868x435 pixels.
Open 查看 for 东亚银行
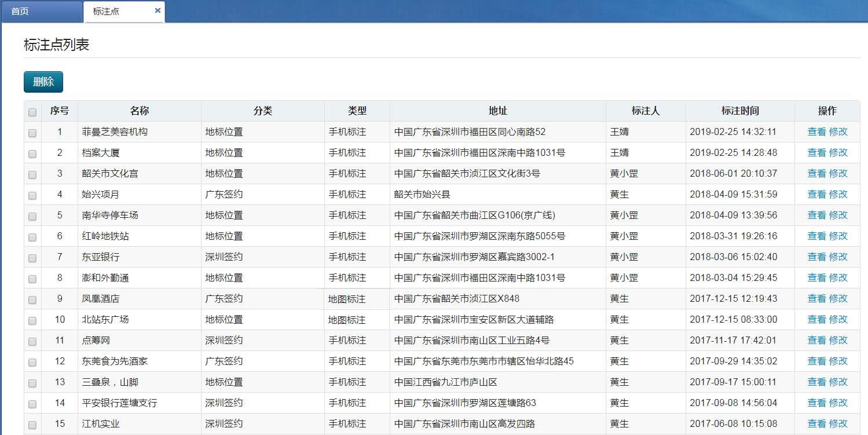[x=816, y=257]
